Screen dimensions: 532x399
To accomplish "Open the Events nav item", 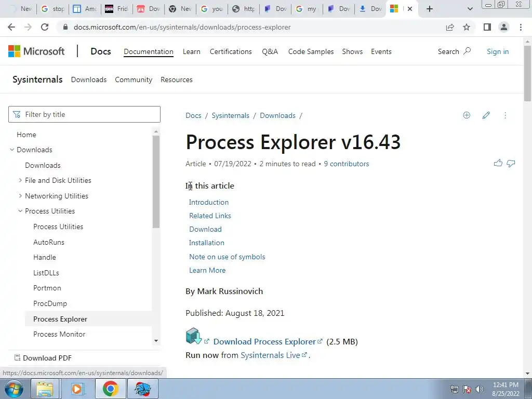I will coord(381,51).
